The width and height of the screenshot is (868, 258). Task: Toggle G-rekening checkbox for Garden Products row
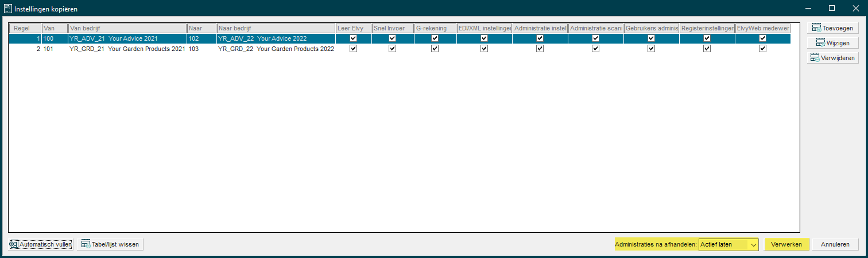(x=435, y=49)
